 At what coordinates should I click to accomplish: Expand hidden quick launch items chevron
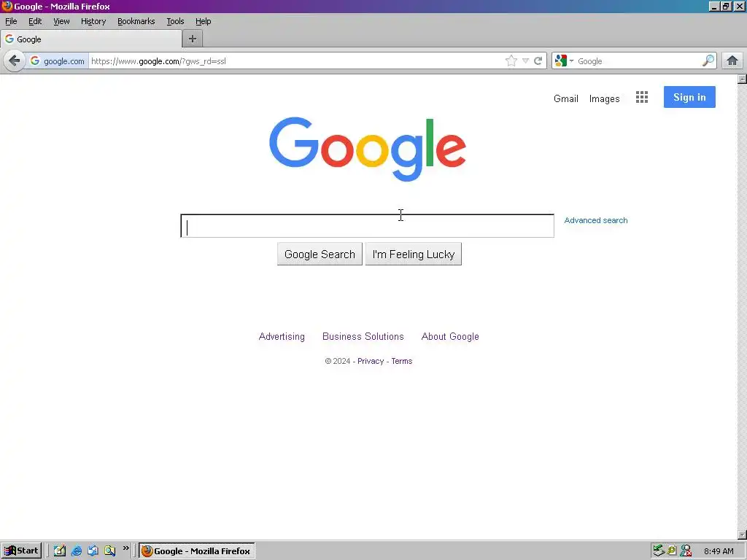125,548
